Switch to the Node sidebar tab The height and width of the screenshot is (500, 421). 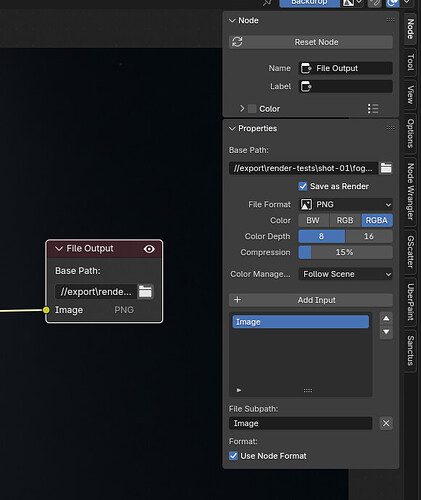tap(411, 29)
